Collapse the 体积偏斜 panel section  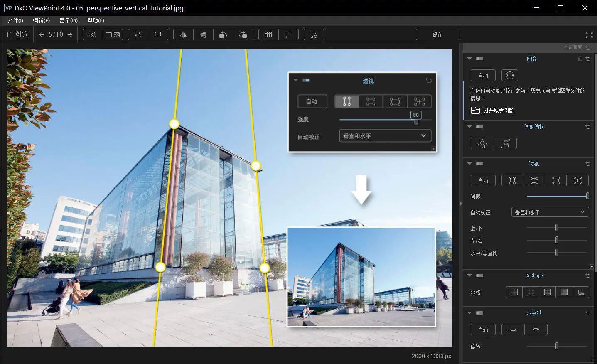tap(469, 127)
